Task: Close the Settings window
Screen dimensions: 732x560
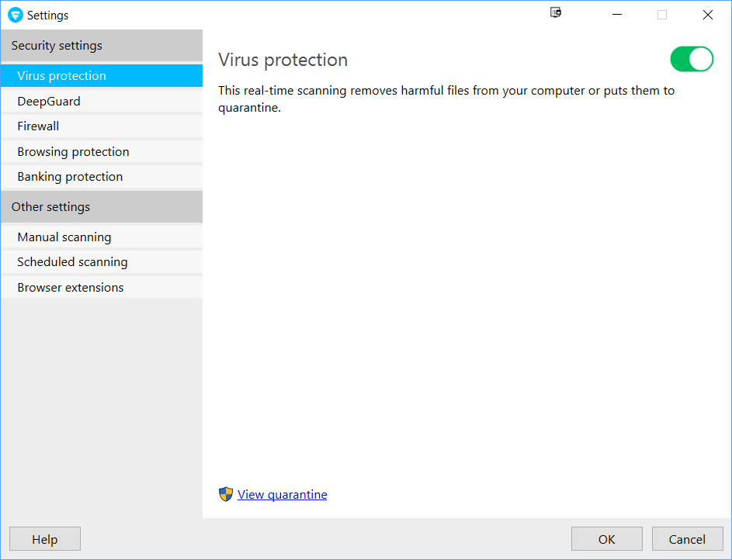Action: coord(707,15)
